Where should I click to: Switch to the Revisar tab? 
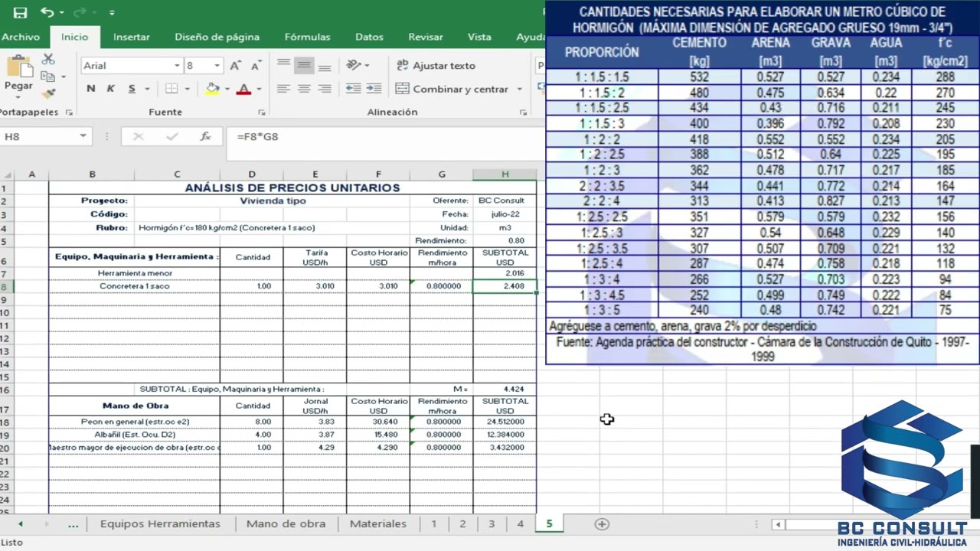coord(426,37)
